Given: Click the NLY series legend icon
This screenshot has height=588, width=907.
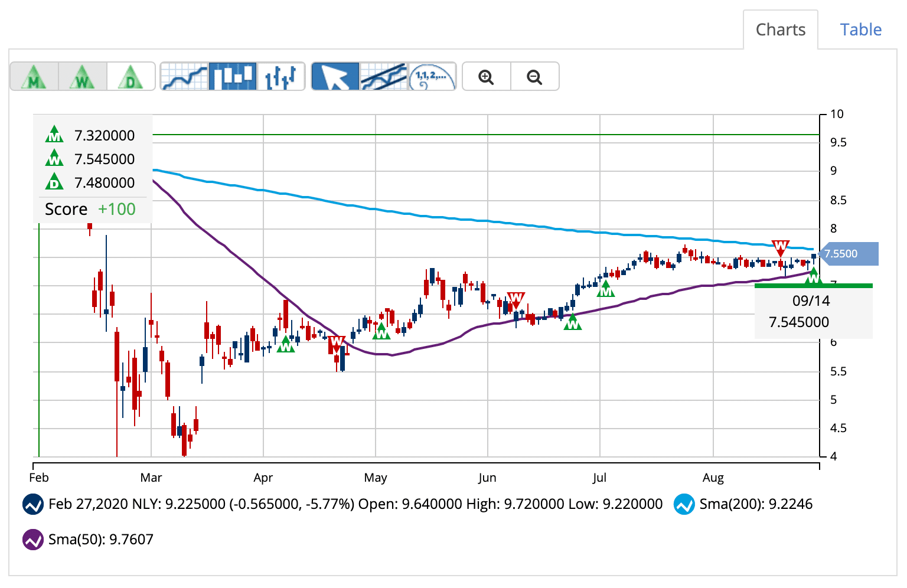Looking at the screenshot, I should coord(33,505).
